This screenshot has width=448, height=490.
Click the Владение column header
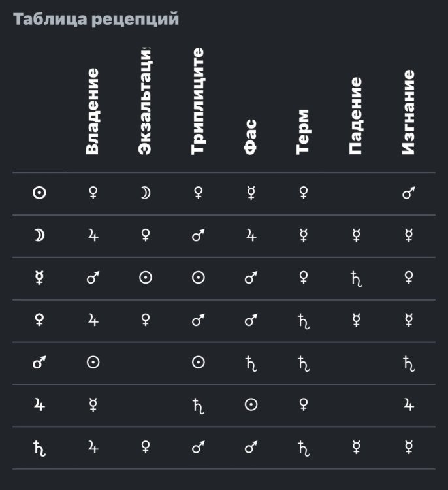93,111
